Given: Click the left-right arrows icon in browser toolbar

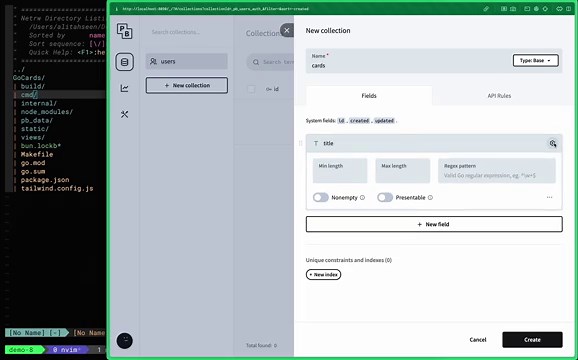Looking at the screenshot, I should (x=559, y=9).
